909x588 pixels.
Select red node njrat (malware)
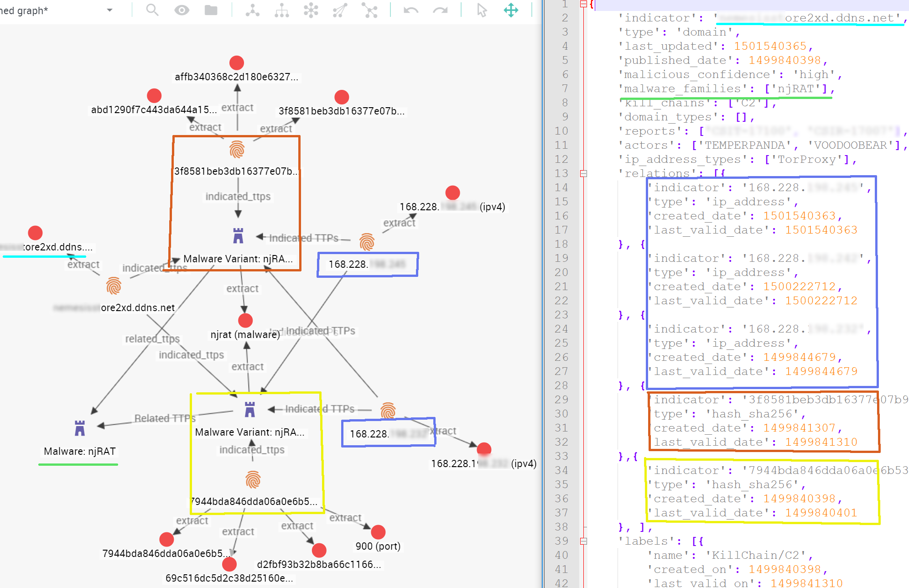click(x=245, y=320)
